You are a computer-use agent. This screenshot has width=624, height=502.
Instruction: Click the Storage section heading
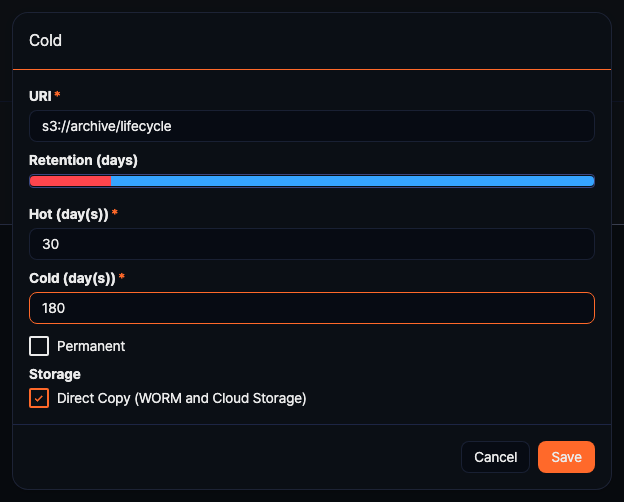click(x=55, y=374)
